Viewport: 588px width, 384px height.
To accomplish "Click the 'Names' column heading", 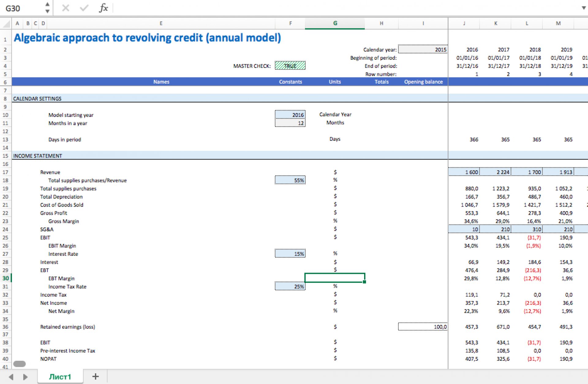I will [161, 82].
